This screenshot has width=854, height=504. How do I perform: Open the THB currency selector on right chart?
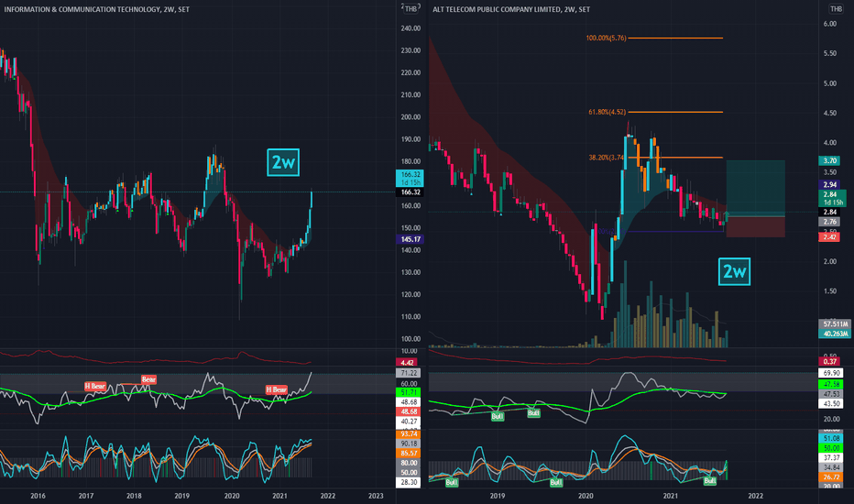click(836, 9)
